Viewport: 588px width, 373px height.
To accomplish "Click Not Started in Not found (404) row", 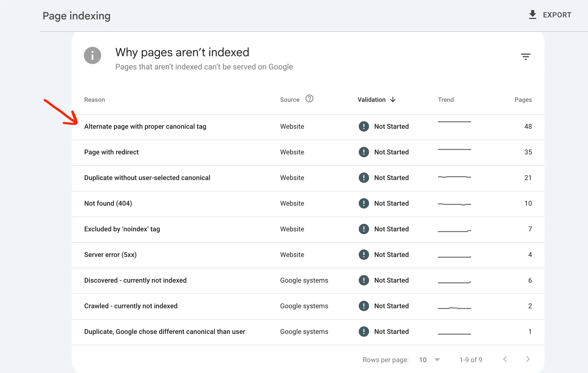I will click(x=391, y=203).
